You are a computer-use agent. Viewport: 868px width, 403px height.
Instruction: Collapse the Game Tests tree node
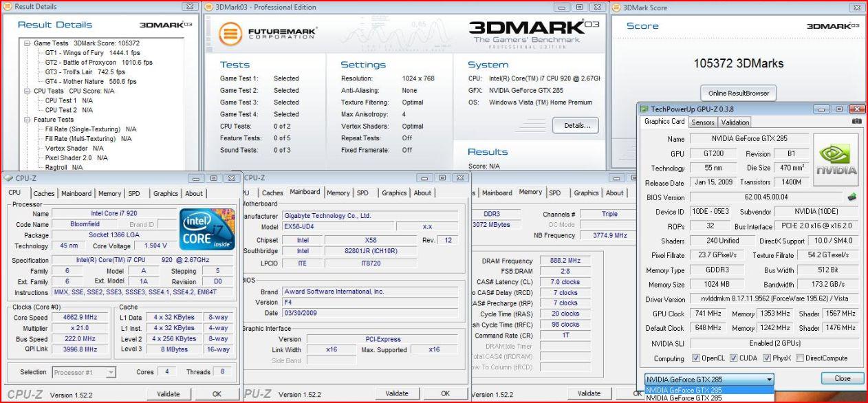[x=27, y=43]
